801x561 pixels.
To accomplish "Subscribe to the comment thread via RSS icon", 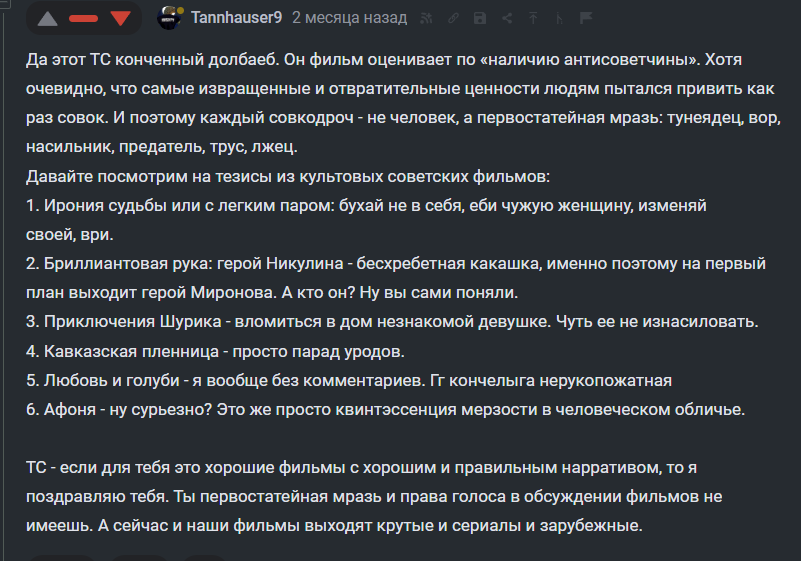I will [x=428, y=18].
